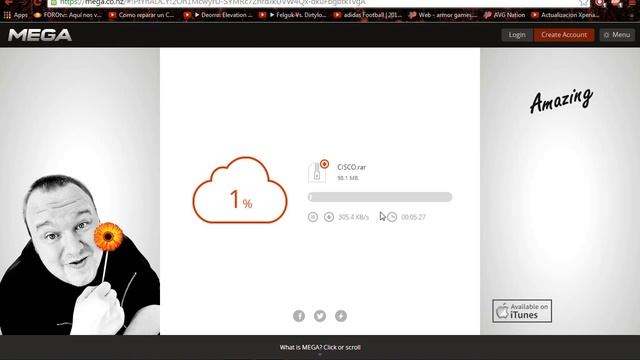Open the Login button
Viewport: 640px width, 360px height.
[517, 35]
